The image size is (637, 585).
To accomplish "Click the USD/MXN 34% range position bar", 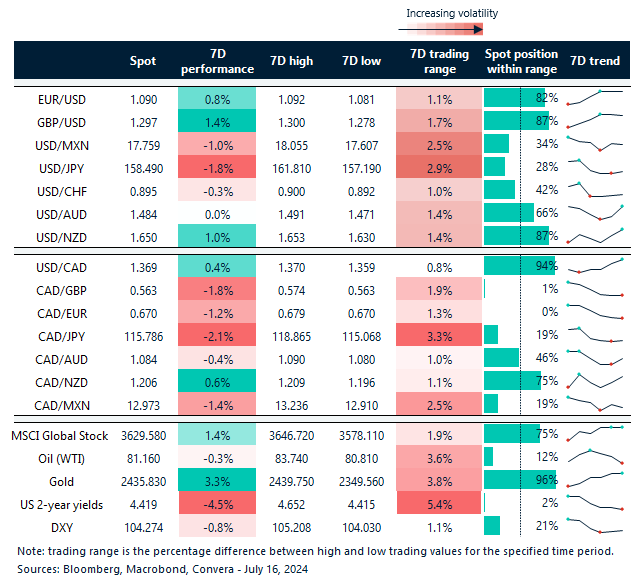I will pyautogui.click(x=497, y=143).
